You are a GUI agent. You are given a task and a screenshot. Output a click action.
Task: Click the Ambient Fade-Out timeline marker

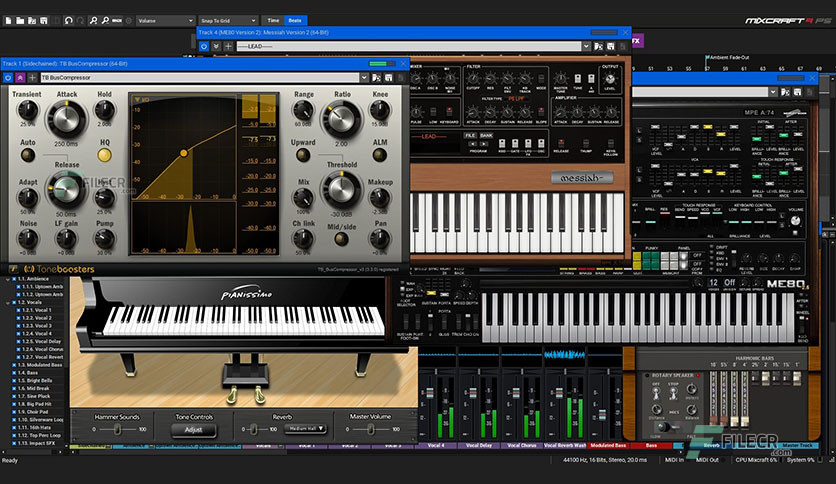click(727, 58)
